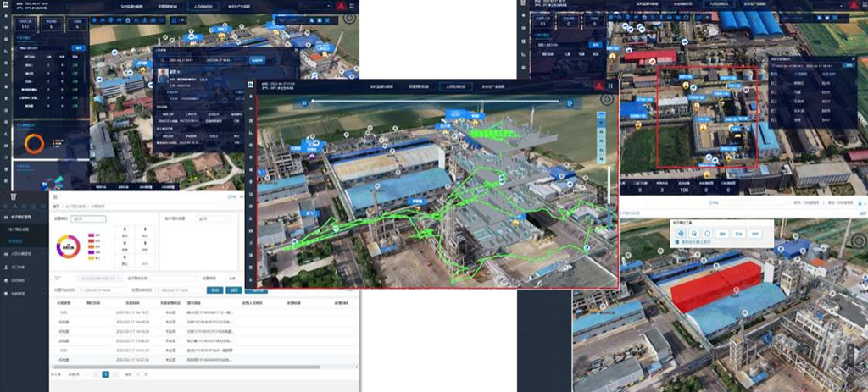The width and height of the screenshot is (868, 392).
Task: Click the hamburger menu icon in the fence table window
Action: [55, 196]
